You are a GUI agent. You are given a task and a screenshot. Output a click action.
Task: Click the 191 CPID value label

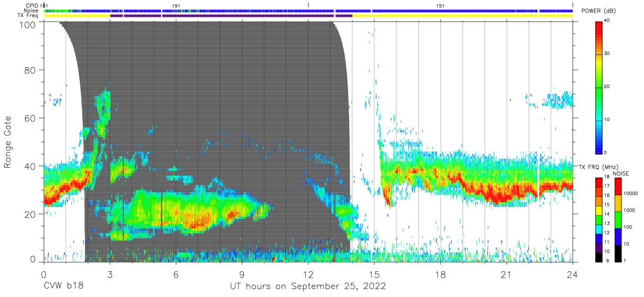176,5
